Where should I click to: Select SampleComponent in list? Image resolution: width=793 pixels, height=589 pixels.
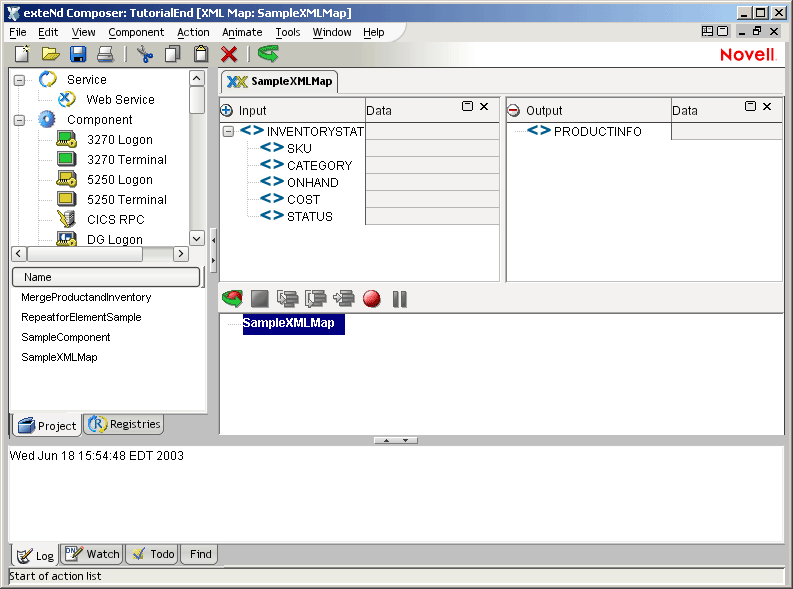(x=66, y=337)
